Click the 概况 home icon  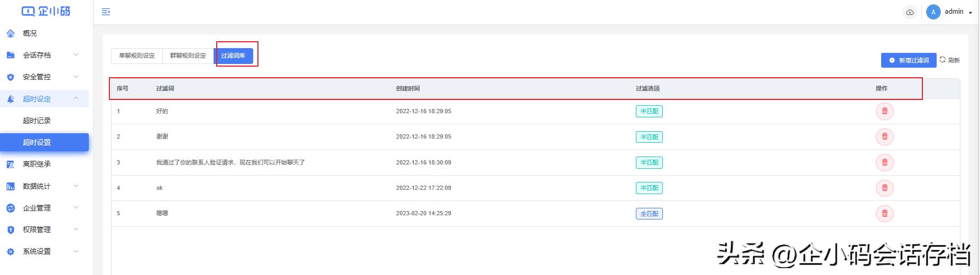pyautogui.click(x=11, y=33)
